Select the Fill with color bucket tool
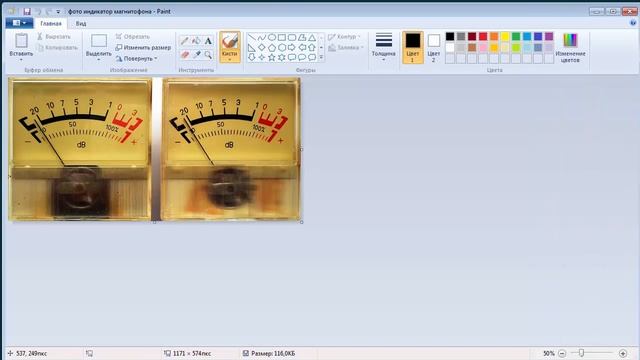 [196, 41]
